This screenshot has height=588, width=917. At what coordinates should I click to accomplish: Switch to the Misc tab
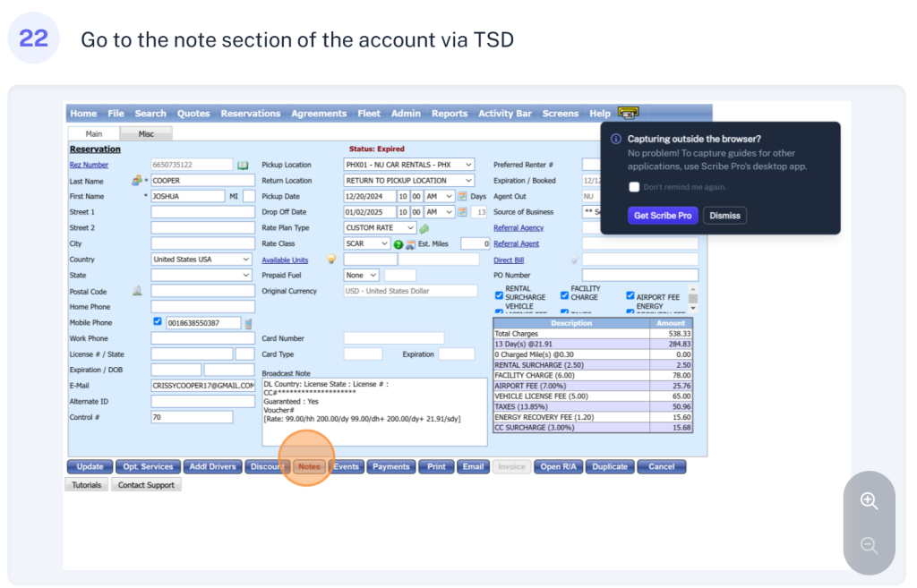point(145,133)
